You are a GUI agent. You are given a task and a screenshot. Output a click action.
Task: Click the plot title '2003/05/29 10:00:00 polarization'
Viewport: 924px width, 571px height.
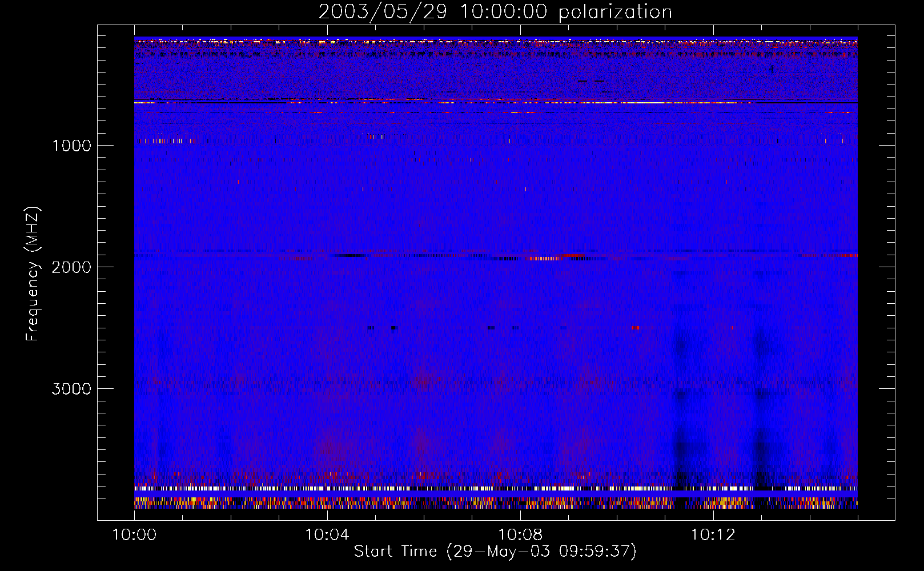495,12
